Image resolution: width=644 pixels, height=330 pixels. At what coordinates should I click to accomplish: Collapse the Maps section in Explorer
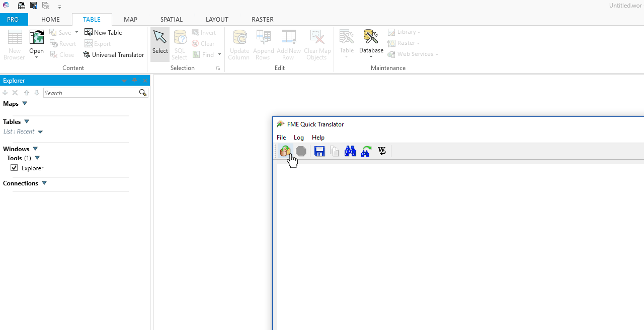(25, 103)
